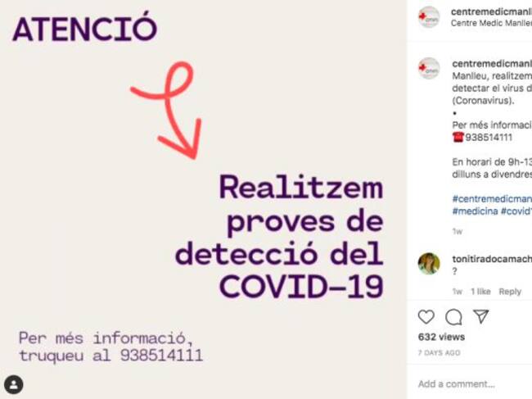This screenshot has width=532, height=399.
Task: Share post with paper plane icon
Action: [x=481, y=316]
